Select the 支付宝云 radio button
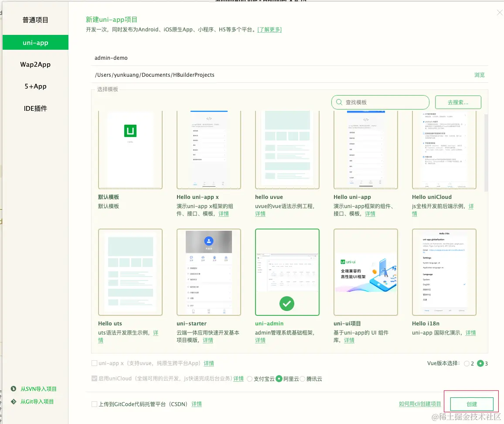 coord(249,379)
